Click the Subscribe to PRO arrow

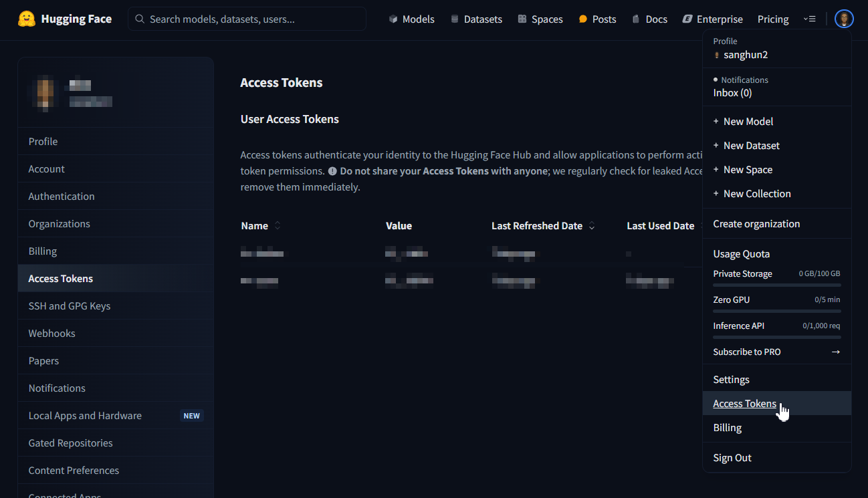pos(835,352)
